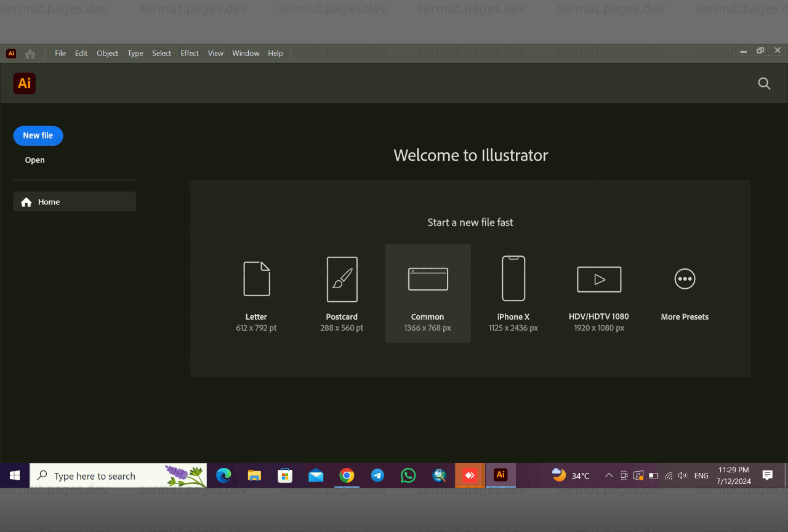
Task: Click the Windows search field
Action: (x=117, y=475)
